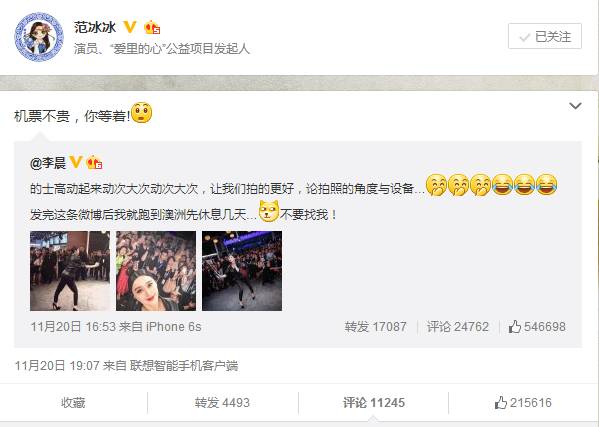Open the first photo of woman posing indoors
This screenshot has height=427, width=599.
click(70, 271)
